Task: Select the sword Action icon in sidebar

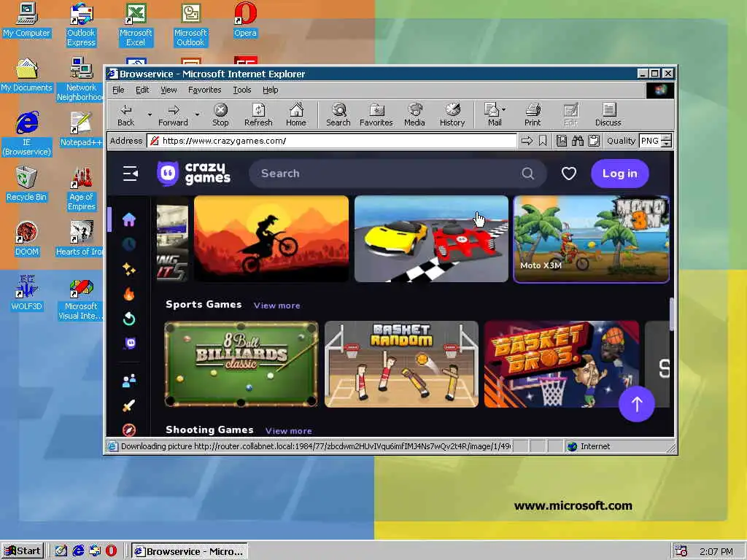Action: (129, 405)
